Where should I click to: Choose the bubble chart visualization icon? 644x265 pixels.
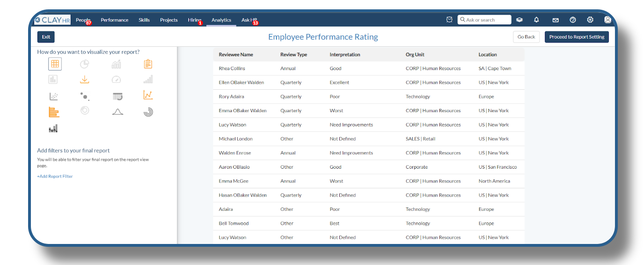[x=85, y=96]
